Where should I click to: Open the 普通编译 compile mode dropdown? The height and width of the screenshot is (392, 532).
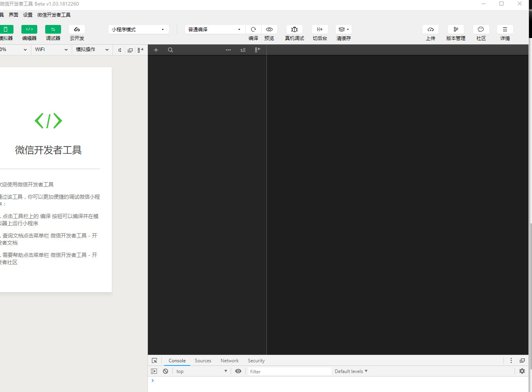point(215,29)
